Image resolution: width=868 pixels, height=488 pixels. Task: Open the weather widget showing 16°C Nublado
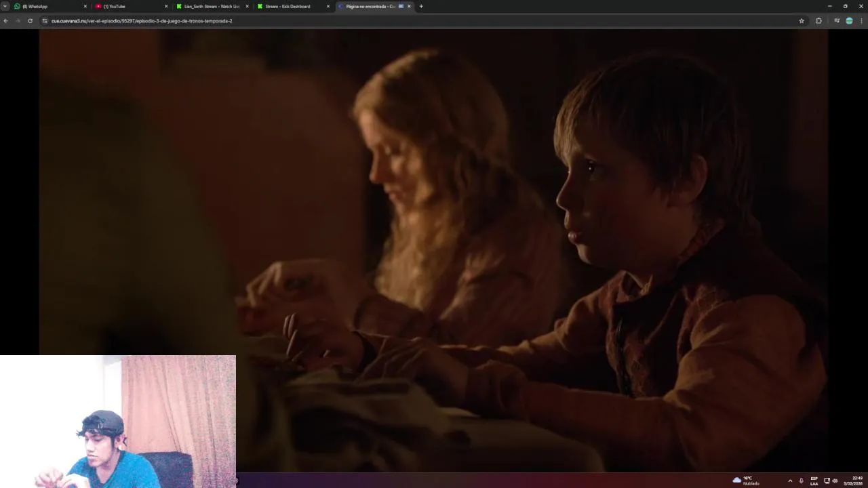(x=746, y=481)
